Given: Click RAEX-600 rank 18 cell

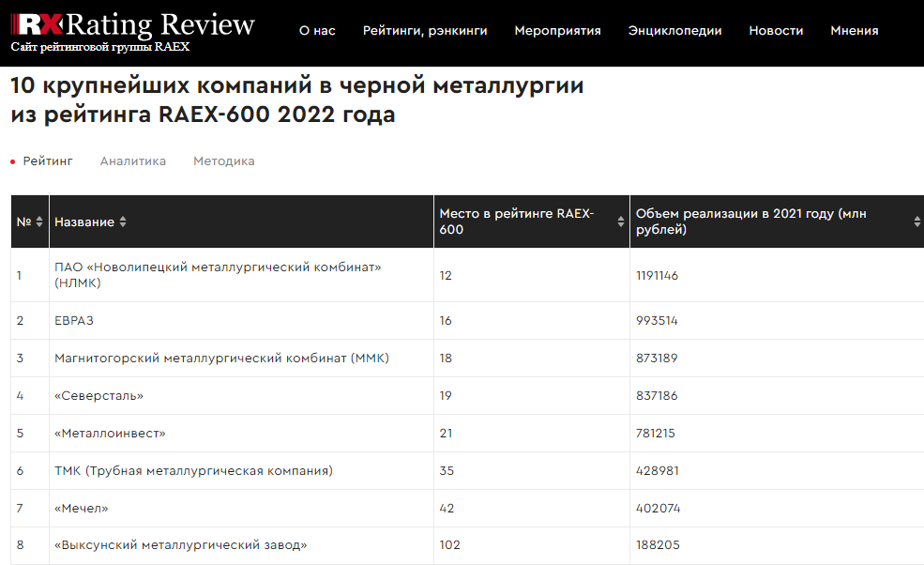Looking at the screenshot, I should point(532,358).
